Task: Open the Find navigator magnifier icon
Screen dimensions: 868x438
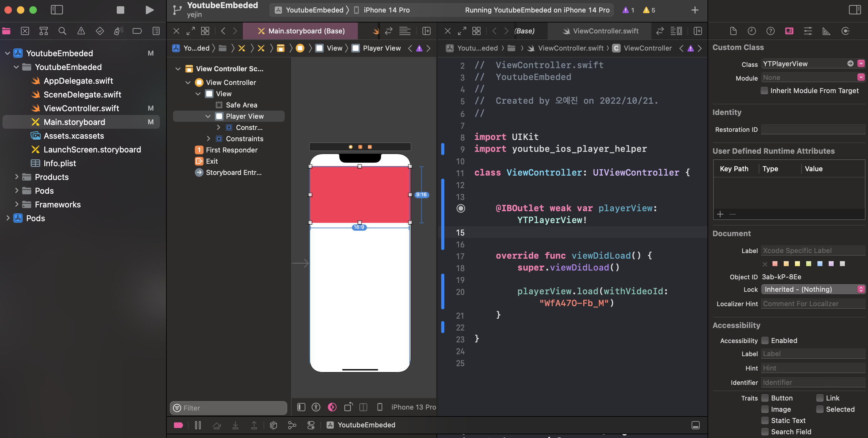Action: [62, 31]
